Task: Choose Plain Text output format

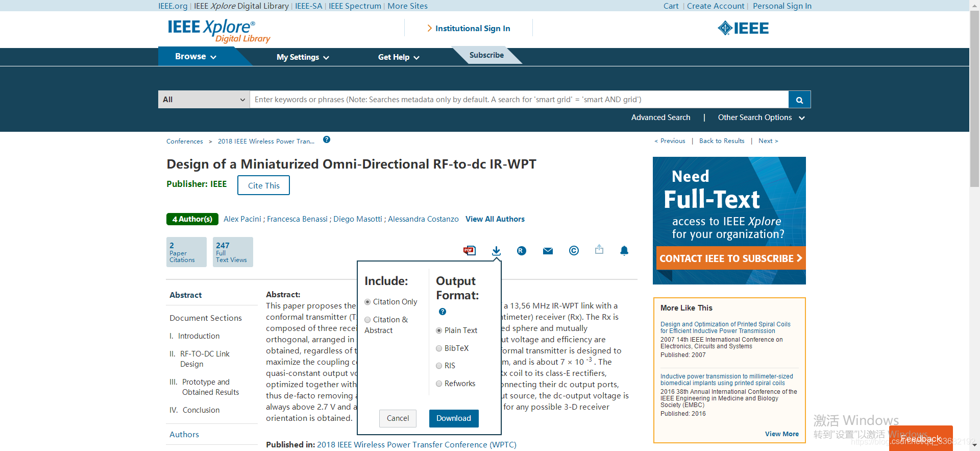Action: click(x=439, y=330)
